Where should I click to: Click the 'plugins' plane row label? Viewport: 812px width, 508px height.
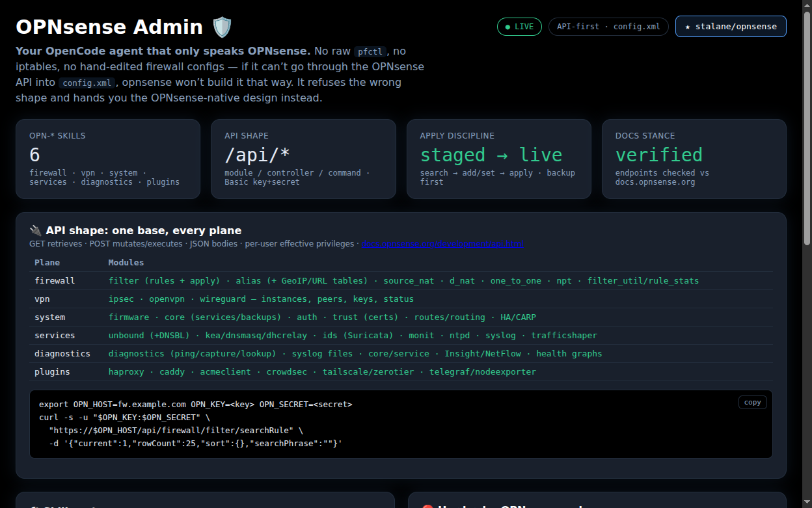52,371
